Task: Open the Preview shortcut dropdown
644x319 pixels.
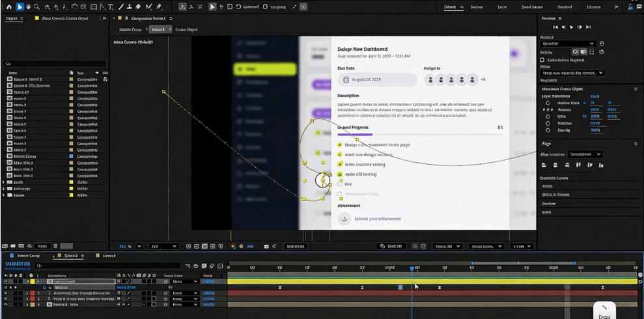Action: pyautogui.click(x=567, y=44)
